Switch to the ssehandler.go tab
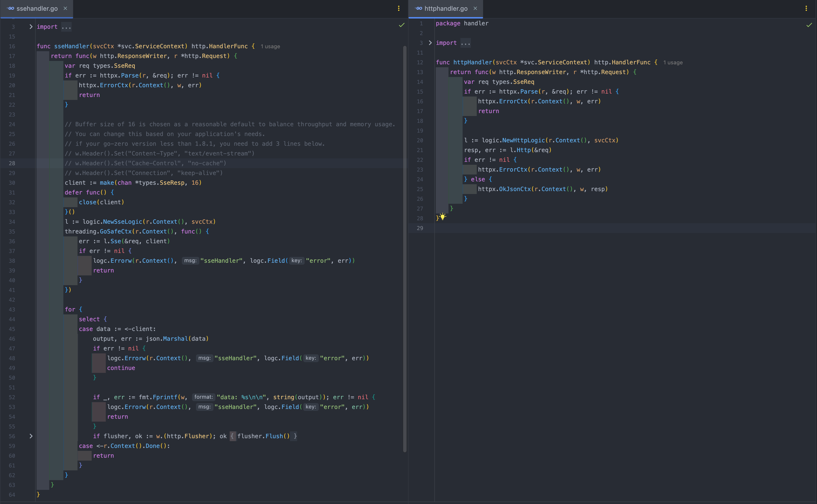This screenshot has width=817, height=504. point(37,8)
